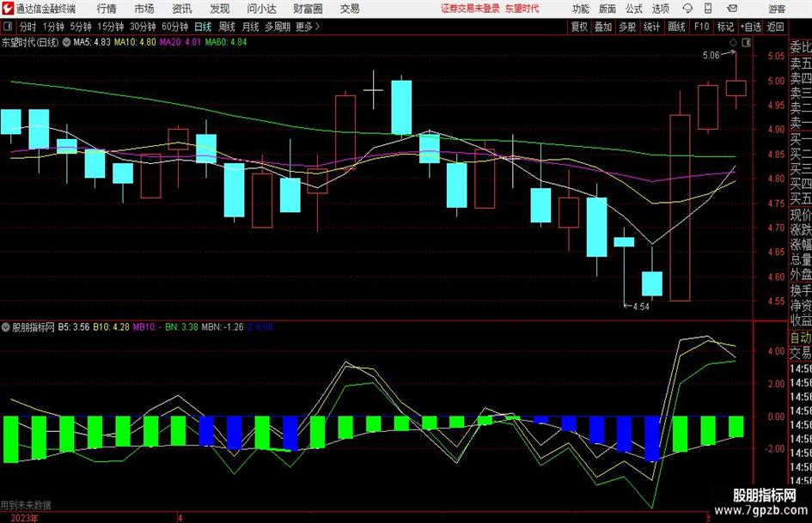Select the 日线 daily period
Screen dimensions: 812x523
point(203,27)
